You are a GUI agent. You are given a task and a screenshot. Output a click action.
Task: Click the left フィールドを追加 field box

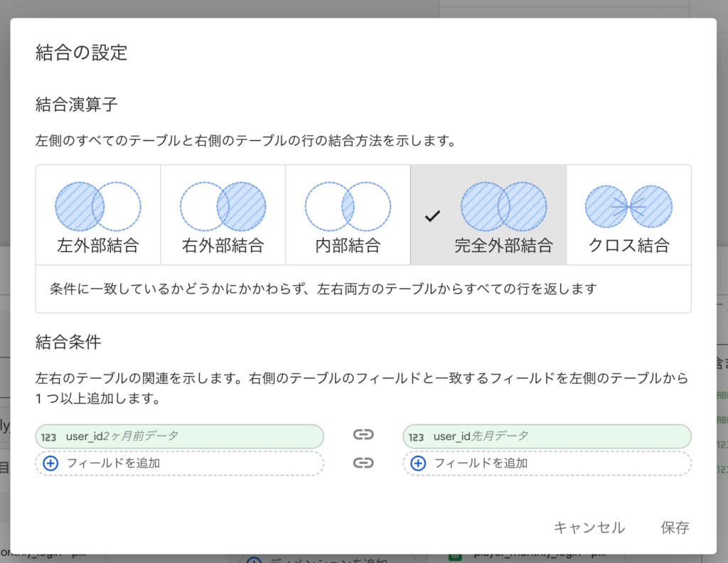[179, 463]
